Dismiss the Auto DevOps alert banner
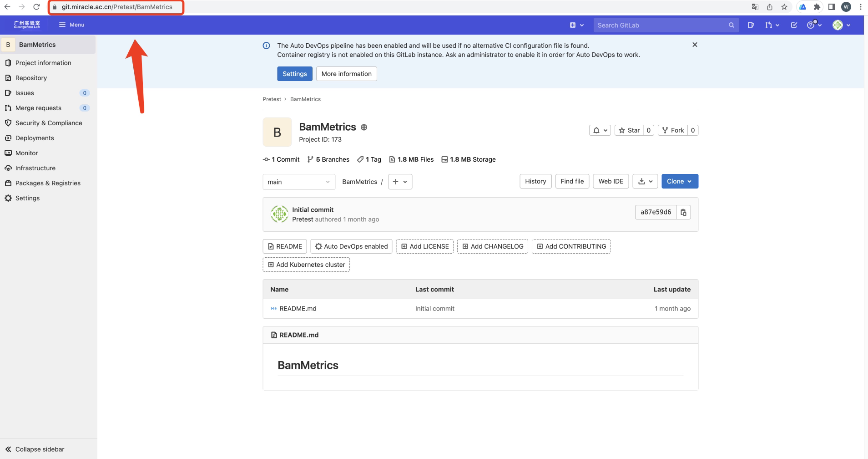Image resolution: width=868 pixels, height=459 pixels. (695, 45)
